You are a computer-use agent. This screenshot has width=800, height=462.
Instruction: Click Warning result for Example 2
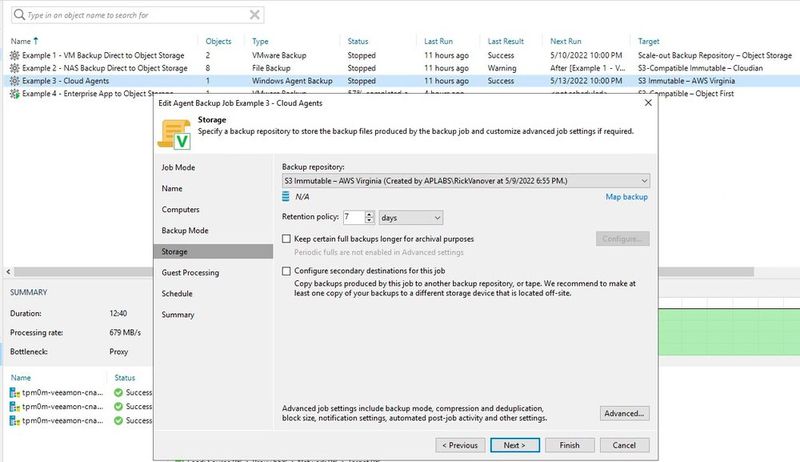(502, 68)
